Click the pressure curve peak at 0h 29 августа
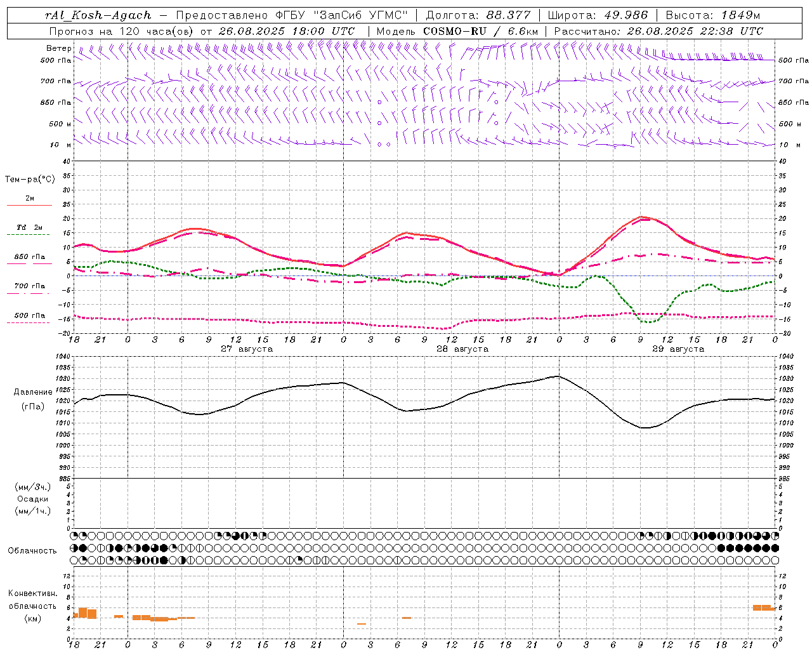The image size is (812, 650). 558,376
